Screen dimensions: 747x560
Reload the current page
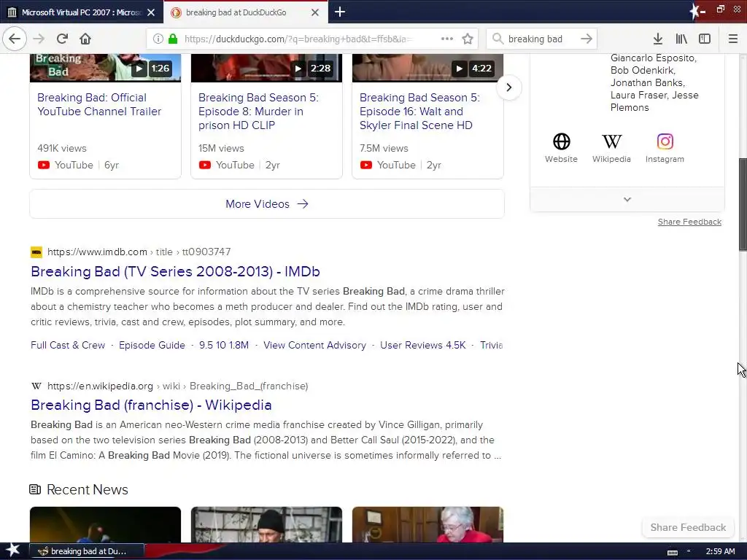pyautogui.click(x=62, y=39)
